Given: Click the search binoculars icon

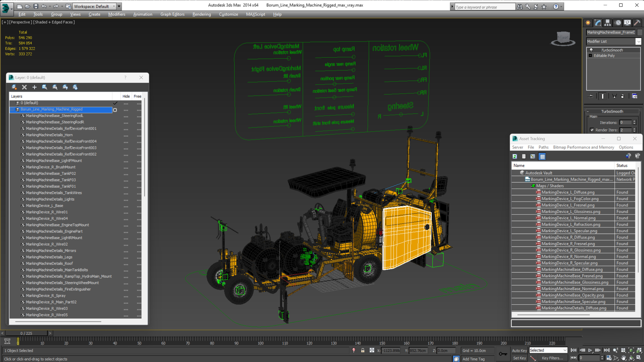Looking at the screenshot, I should (x=519, y=7).
